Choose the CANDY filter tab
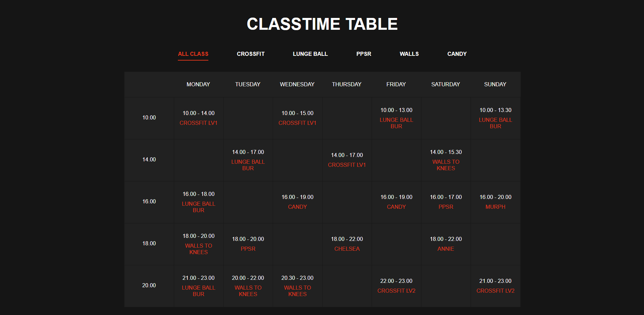644x315 pixels. coord(457,54)
